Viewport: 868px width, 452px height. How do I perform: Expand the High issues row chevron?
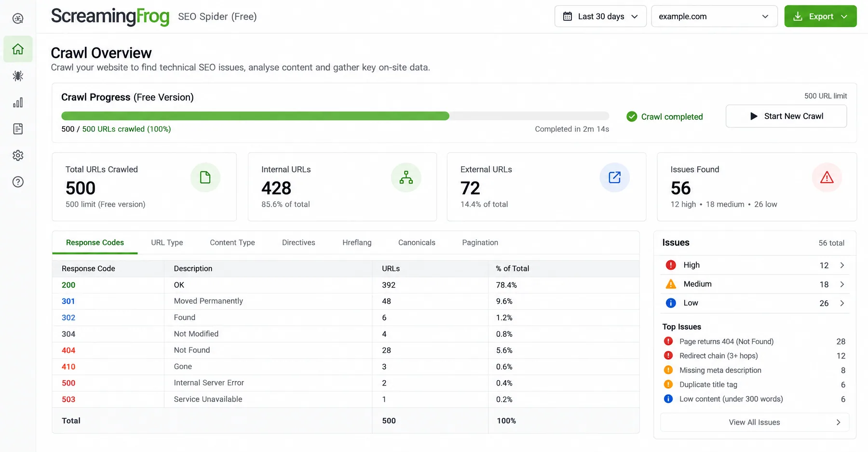pyautogui.click(x=842, y=265)
